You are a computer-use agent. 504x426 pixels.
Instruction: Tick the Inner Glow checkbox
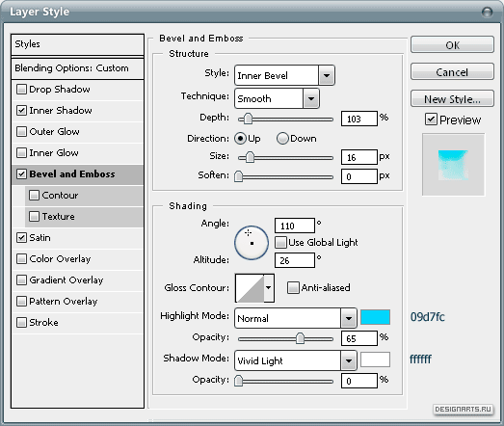click(x=21, y=152)
